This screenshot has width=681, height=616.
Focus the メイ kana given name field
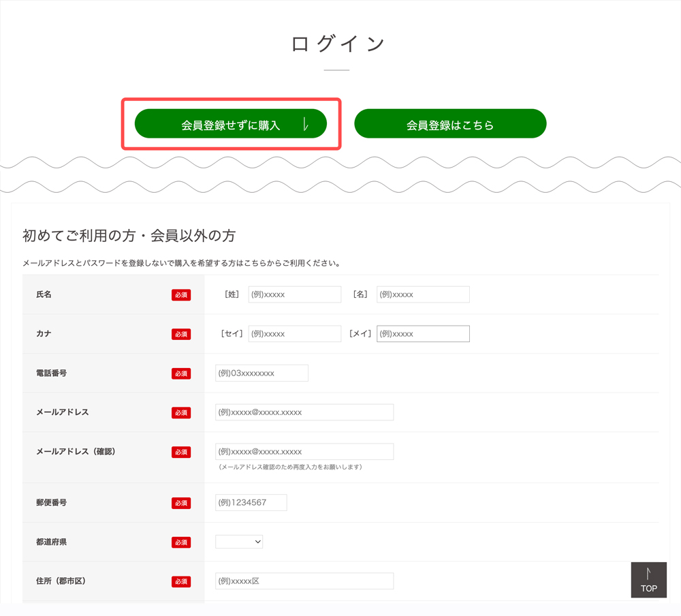pos(423,334)
